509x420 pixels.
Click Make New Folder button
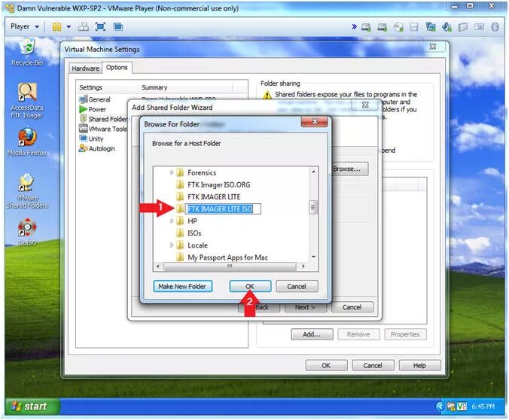182,286
